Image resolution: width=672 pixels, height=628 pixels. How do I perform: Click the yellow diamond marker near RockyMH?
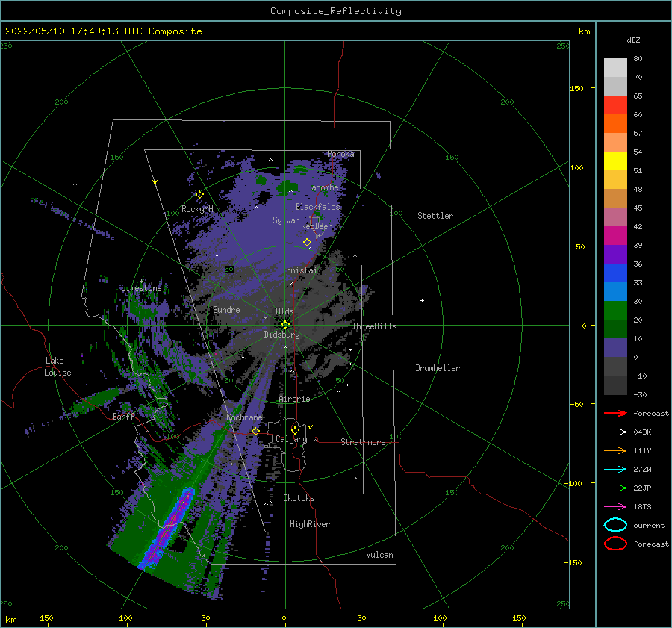(x=199, y=195)
